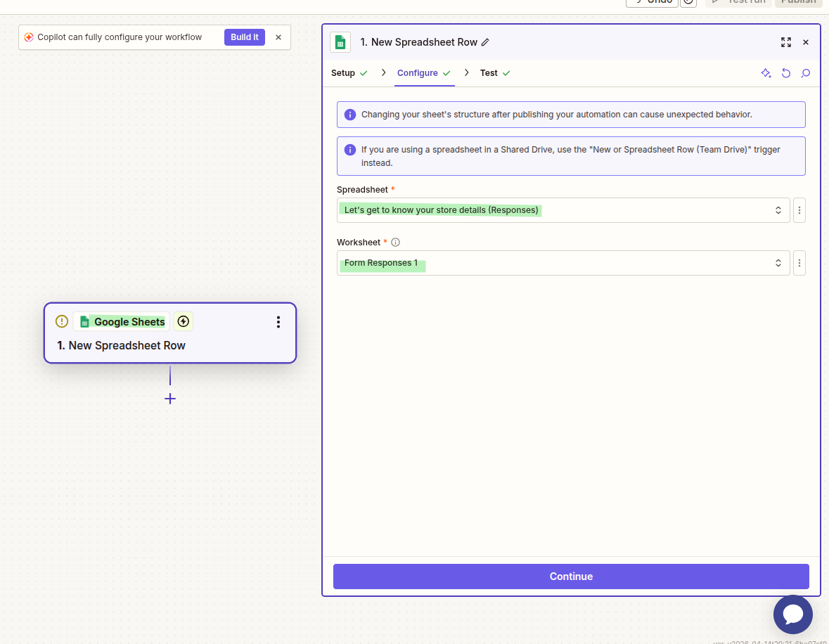Image resolution: width=829 pixels, height=644 pixels.
Task: Open more options beside Spreadsheet field
Action: [x=799, y=210]
